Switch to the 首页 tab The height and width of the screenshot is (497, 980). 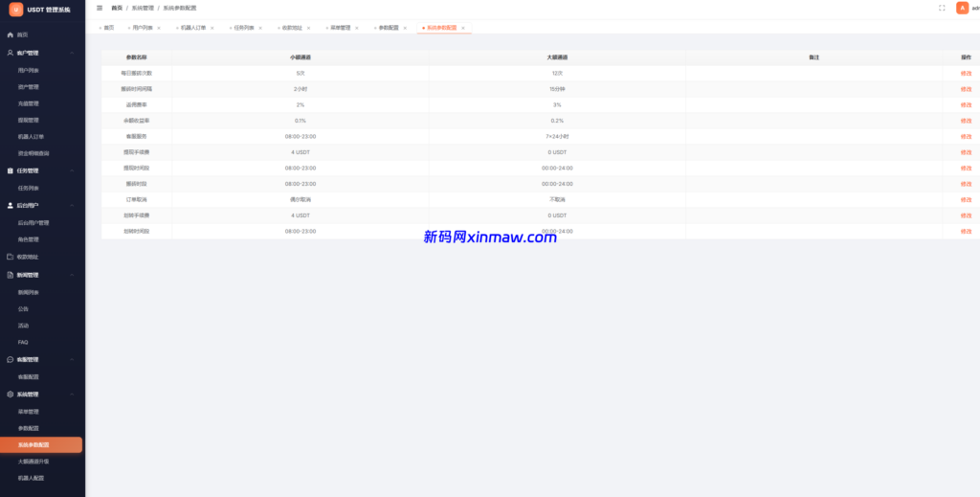[x=107, y=28]
